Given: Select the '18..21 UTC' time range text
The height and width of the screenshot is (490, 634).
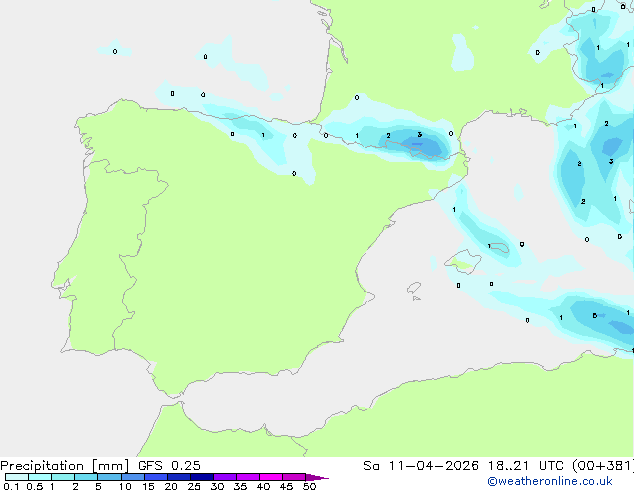Looking at the screenshot, I should (525, 466).
